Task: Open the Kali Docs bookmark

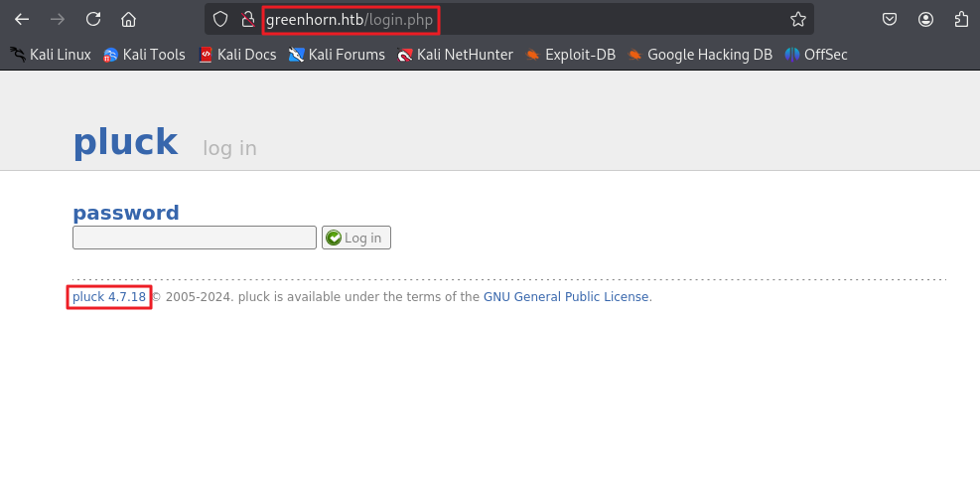Action: 237,55
